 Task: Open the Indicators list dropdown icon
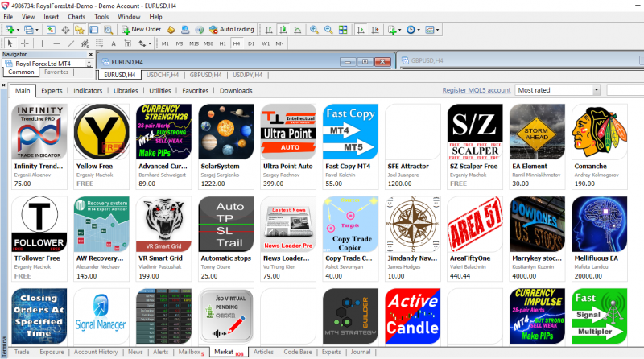(x=394, y=30)
